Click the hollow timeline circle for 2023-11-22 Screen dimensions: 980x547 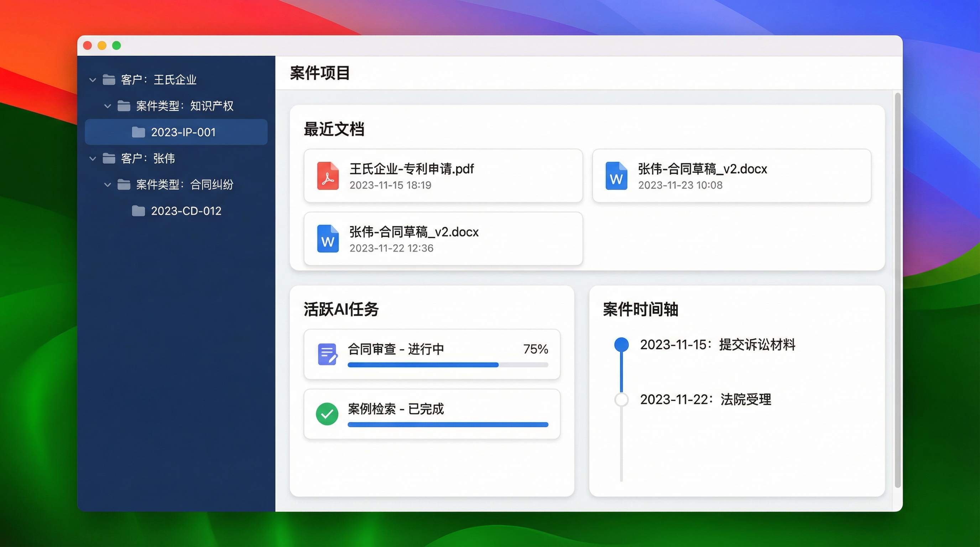click(622, 399)
